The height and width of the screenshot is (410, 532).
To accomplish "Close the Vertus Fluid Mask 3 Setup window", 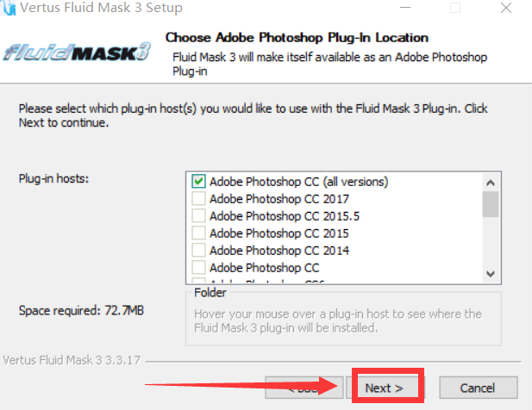I will tap(506, 8).
